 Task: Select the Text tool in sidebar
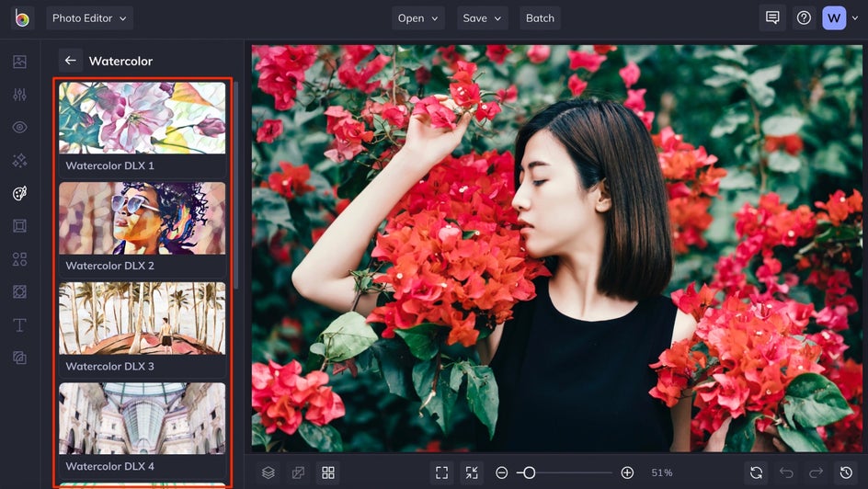click(x=19, y=325)
